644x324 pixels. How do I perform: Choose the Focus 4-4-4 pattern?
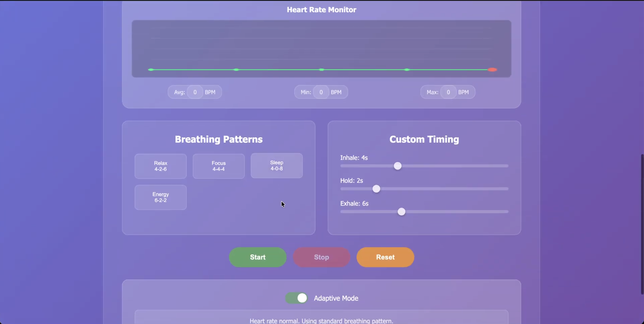(218, 166)
